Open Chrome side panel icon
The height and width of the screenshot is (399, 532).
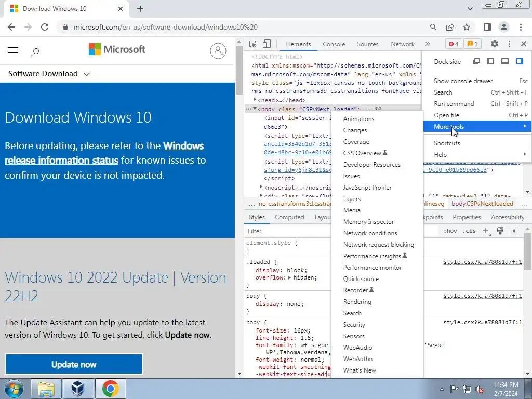pos(487,27)
